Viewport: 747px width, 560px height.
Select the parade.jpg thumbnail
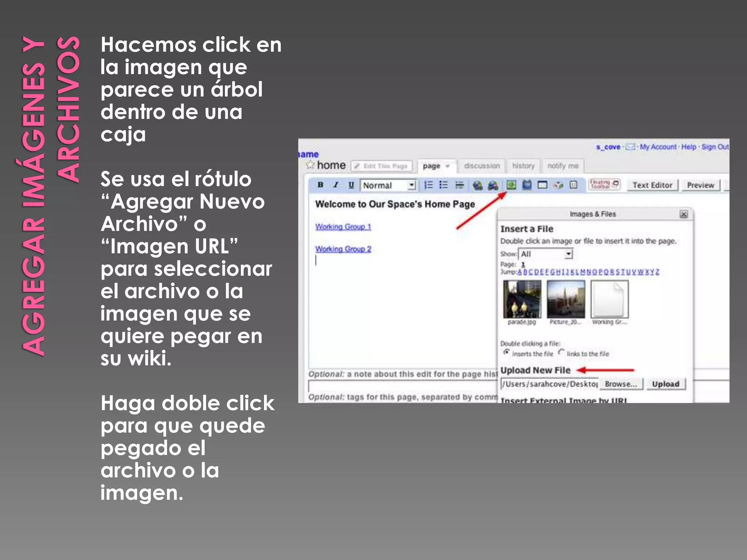tap(522, 299)
